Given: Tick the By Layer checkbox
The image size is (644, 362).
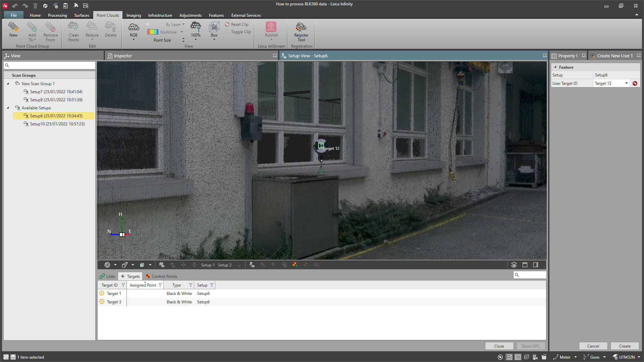Looking at the screenshot, I should click(x=148, y=24).
